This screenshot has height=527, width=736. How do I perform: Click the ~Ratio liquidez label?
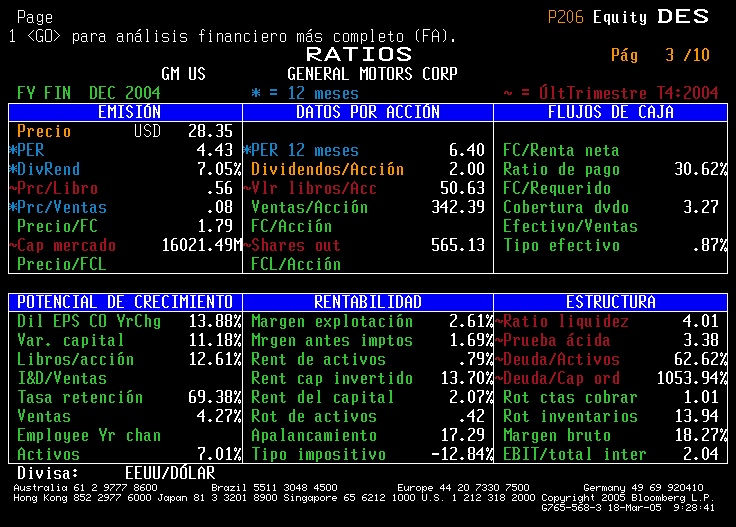561,321
